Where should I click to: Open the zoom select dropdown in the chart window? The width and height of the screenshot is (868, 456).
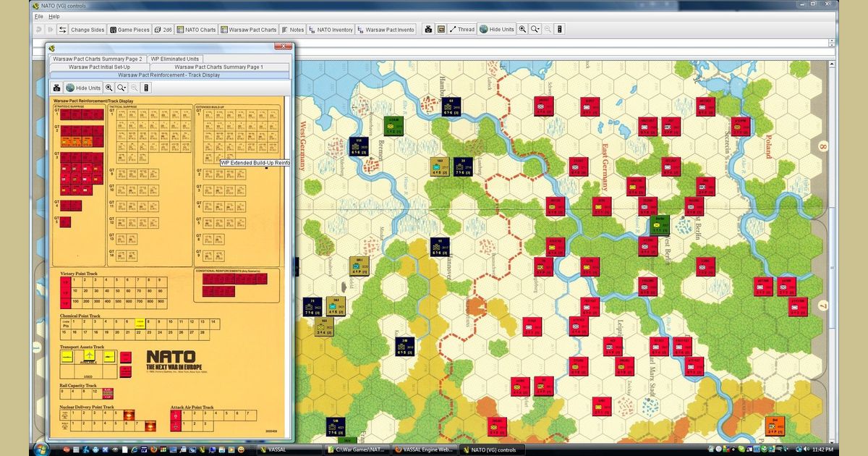[121, 88]
